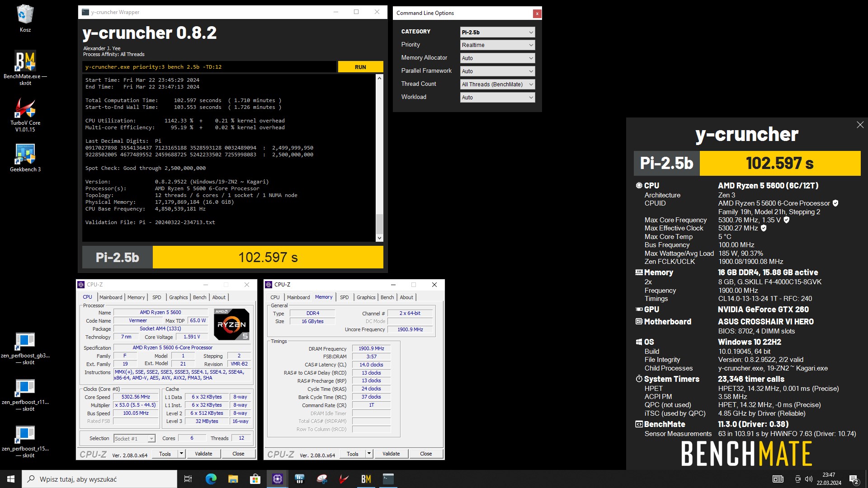868x488 pixels.
Task: Click Close button in left CPU-Z window
Action: click(x=238, y=454)
